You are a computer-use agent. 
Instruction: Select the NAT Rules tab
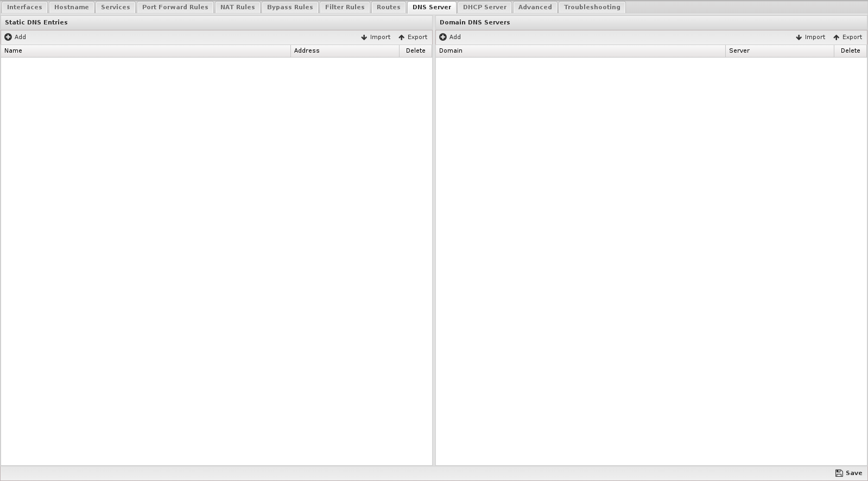238,7
